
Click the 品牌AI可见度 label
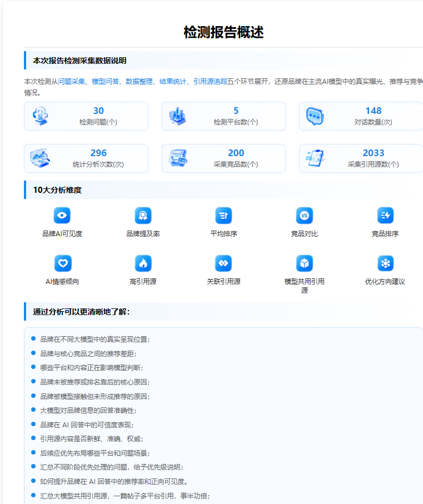[62, 234]
